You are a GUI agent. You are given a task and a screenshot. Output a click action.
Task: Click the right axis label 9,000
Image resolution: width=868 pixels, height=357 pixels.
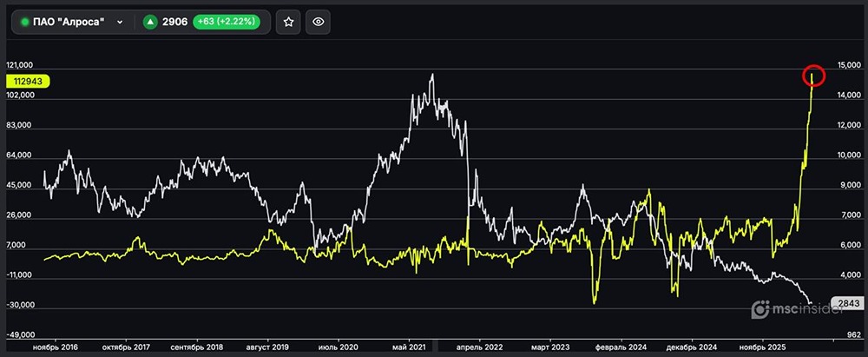coord(850,185)
